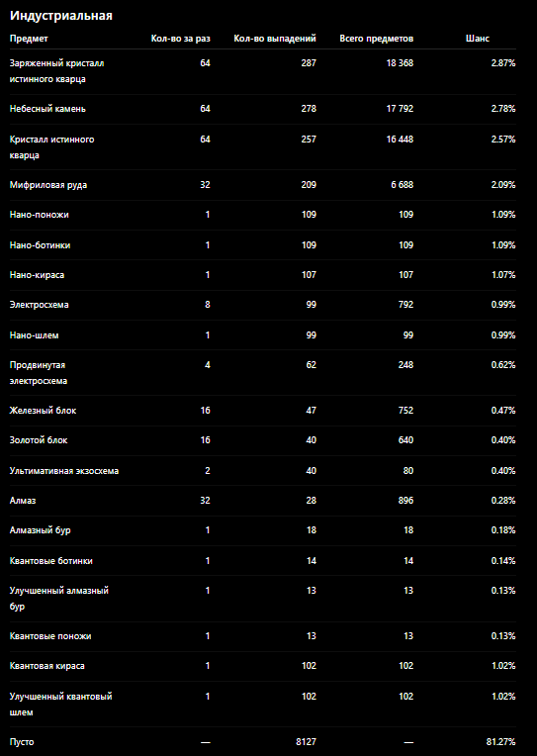Click the 'Пусто' row label

pos(22,742)
